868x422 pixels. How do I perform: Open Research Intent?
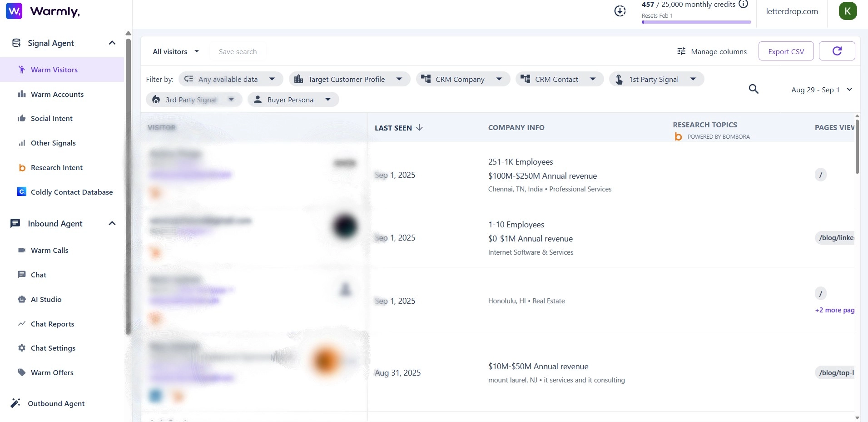click(x=57, y=167)
